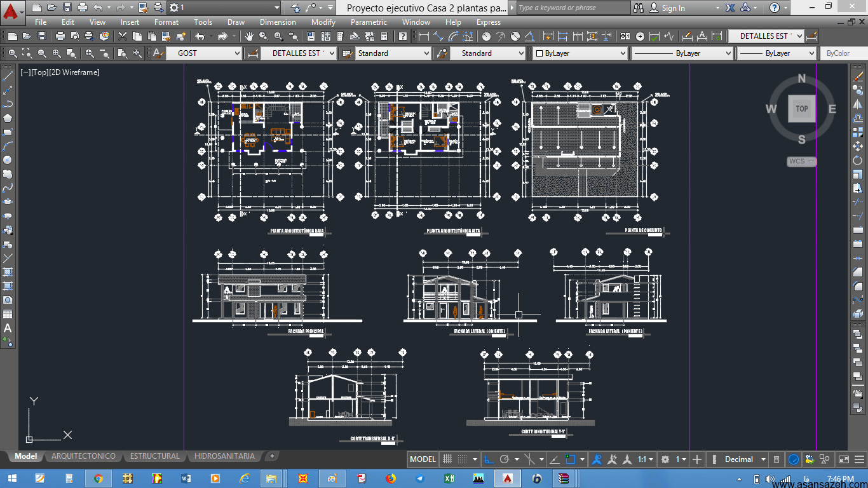Open the Parametric menu
Screen dimensions: 868x488
[369, 22]
